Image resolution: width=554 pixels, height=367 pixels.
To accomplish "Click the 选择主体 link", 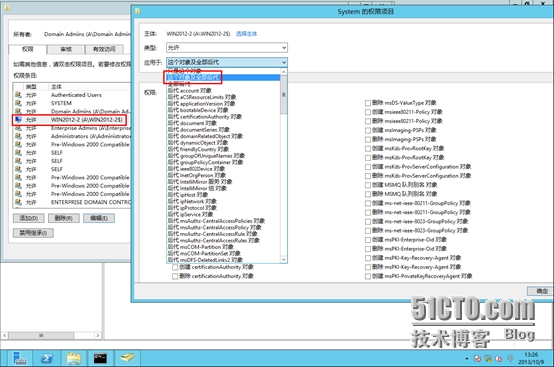I will 246,34.
